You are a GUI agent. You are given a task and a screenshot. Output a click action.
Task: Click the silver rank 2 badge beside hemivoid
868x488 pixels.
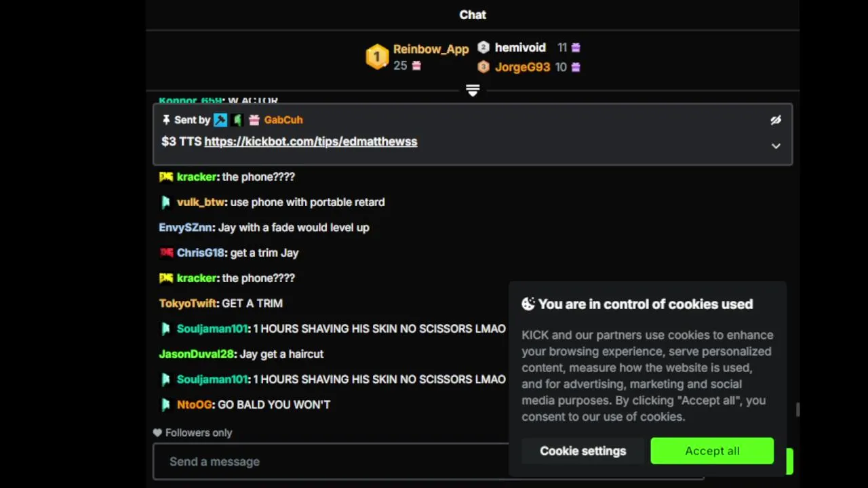tap(484, 47)
